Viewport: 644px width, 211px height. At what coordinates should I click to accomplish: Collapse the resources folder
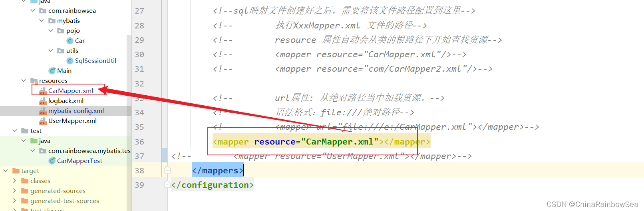(24, 80)
